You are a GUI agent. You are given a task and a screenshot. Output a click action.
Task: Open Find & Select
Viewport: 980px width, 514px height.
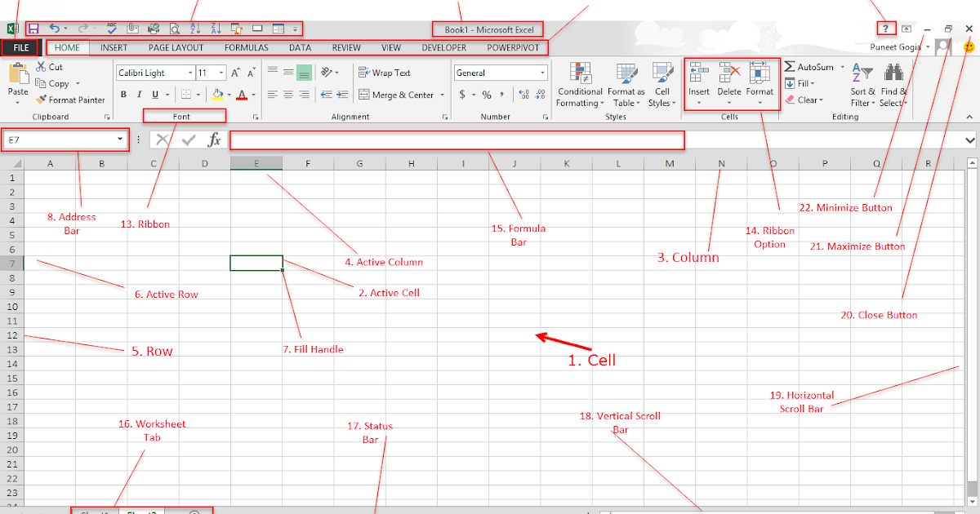(x=893, y=84)
